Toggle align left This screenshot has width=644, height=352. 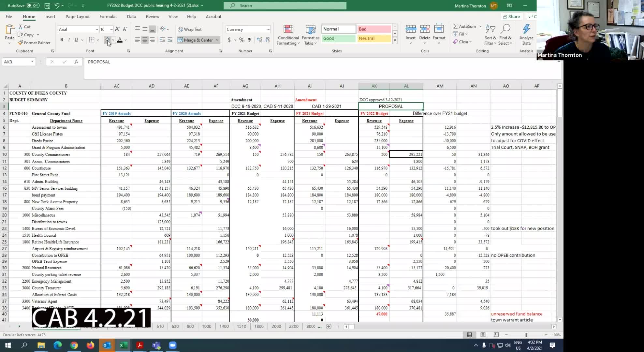click(x=137, y=40)
